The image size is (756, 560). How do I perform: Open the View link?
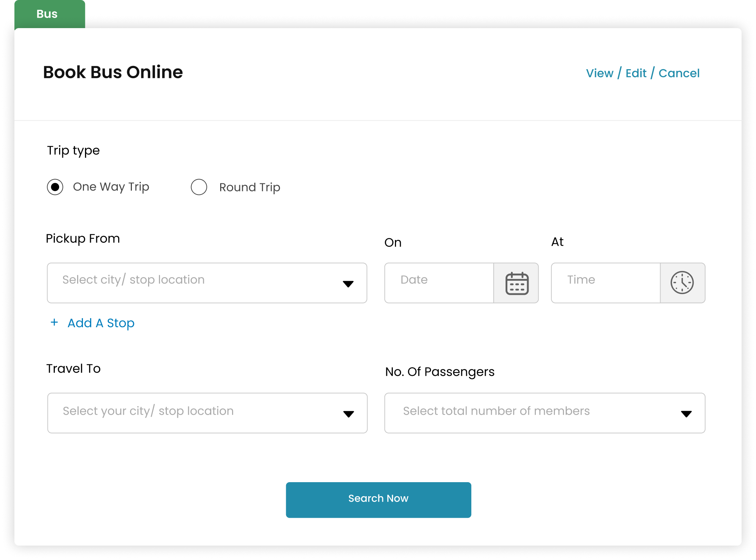tap(599, 73)
